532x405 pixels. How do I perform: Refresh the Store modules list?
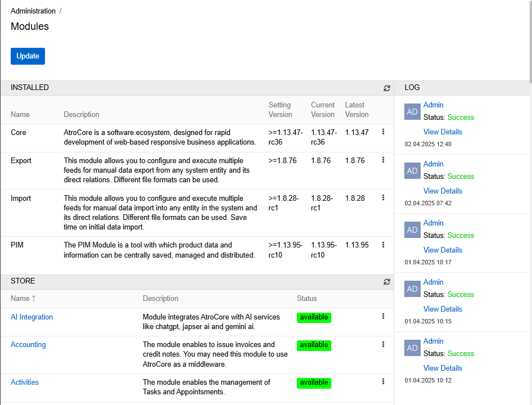point(386,282)
